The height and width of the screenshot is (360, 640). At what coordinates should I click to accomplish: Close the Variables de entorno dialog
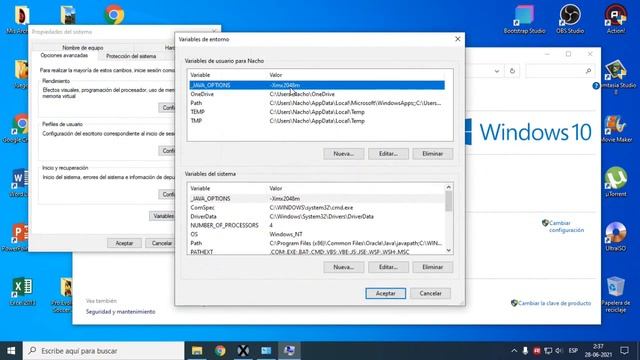(458, 39)
